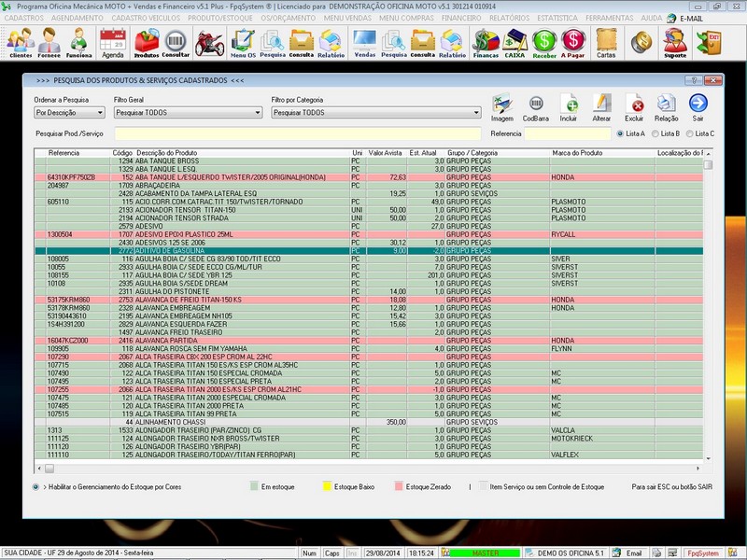Open the CodBarra barcode tool

tap(536, 105)
